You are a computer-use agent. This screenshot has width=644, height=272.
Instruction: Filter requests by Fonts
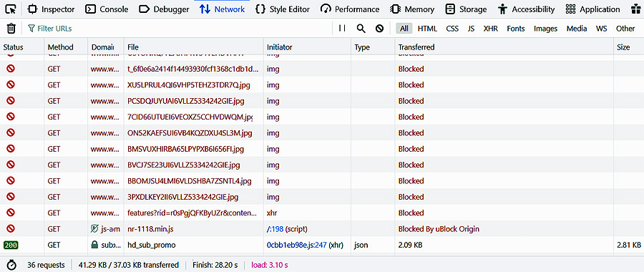[x=516, y=29]
